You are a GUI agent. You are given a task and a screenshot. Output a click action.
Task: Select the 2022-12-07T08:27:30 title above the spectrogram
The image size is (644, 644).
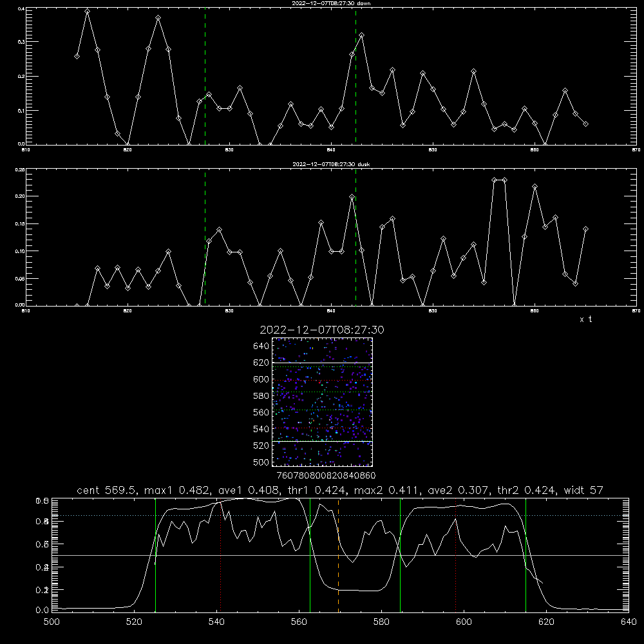(x=322, y=330)
